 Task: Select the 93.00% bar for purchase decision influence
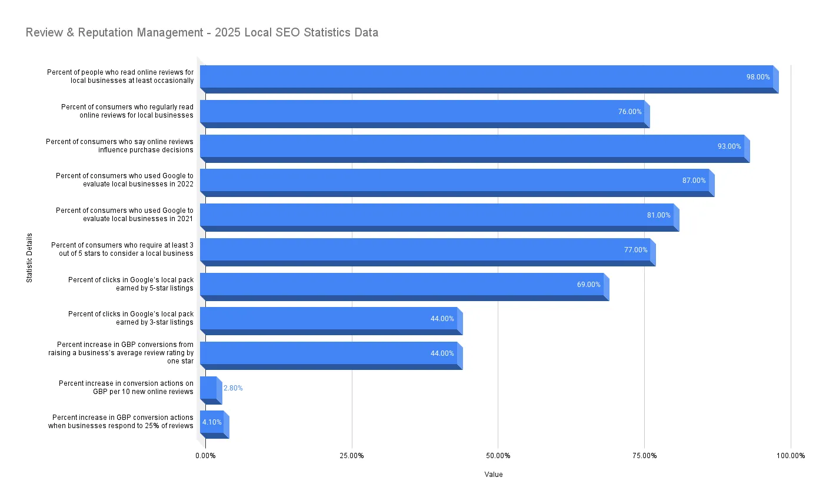471,146
